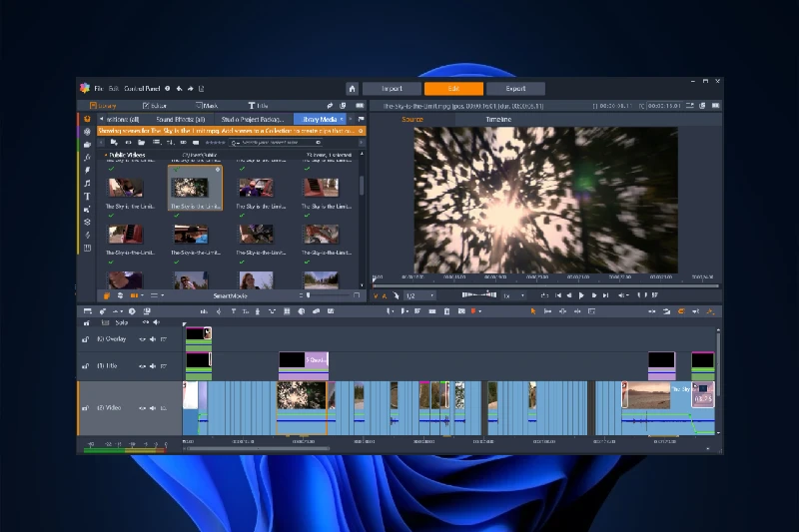Image resolution: width=799 pixels, height=532 pixels.
Task: Open the music note category in the sidebar
Action: 87,184
